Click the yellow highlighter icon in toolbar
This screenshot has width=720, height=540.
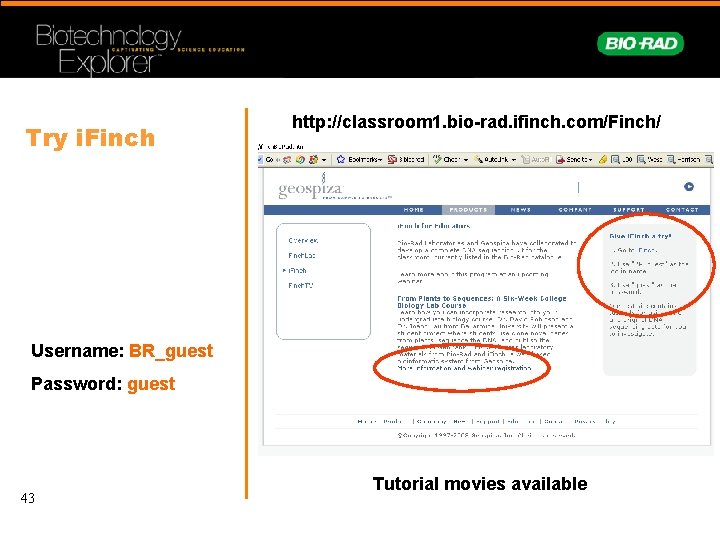(603, 159)
